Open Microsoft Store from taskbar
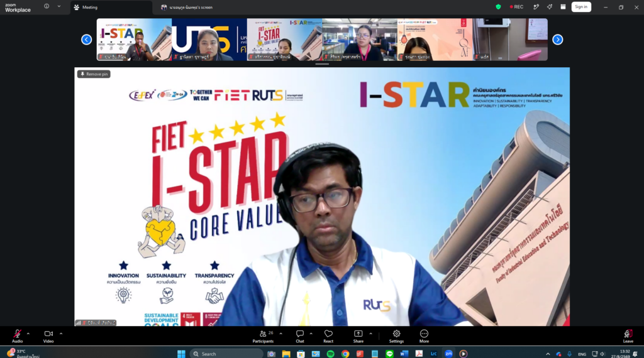This screenshot has width=644, height=358. (x=301, y=354)
